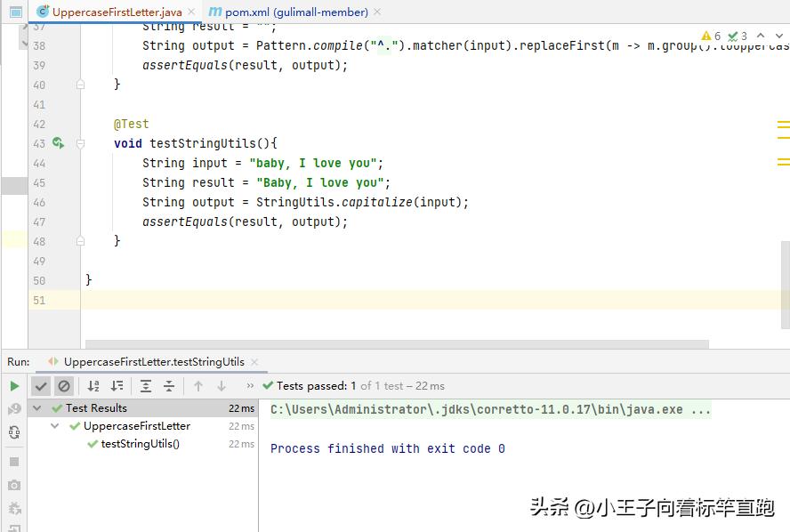
Task: Close the UppercaseFirstLetter.java editor tab
Action: pyautogui.click(x=192, y=12)
